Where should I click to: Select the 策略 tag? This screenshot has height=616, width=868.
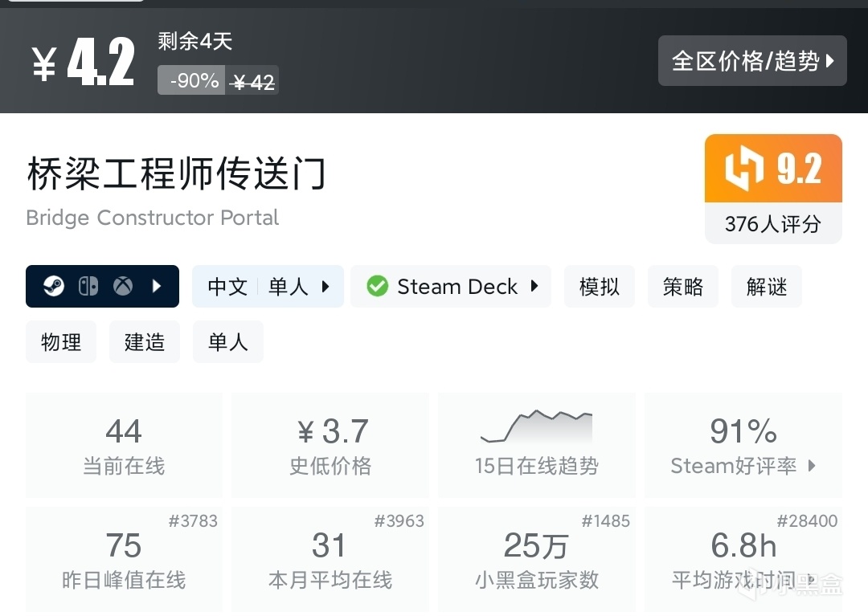coord(682,287)
